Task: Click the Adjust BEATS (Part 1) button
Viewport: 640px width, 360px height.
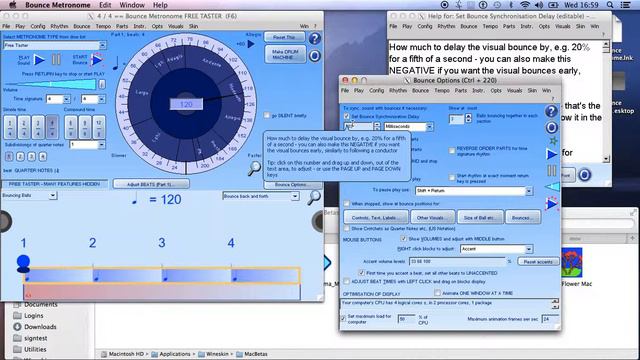Action: pos(151,184)
